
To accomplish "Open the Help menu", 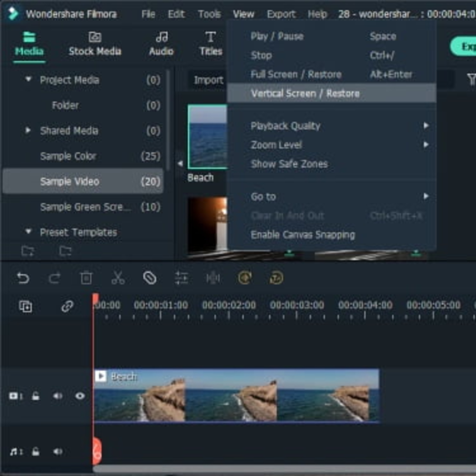I will click(318, 14).
